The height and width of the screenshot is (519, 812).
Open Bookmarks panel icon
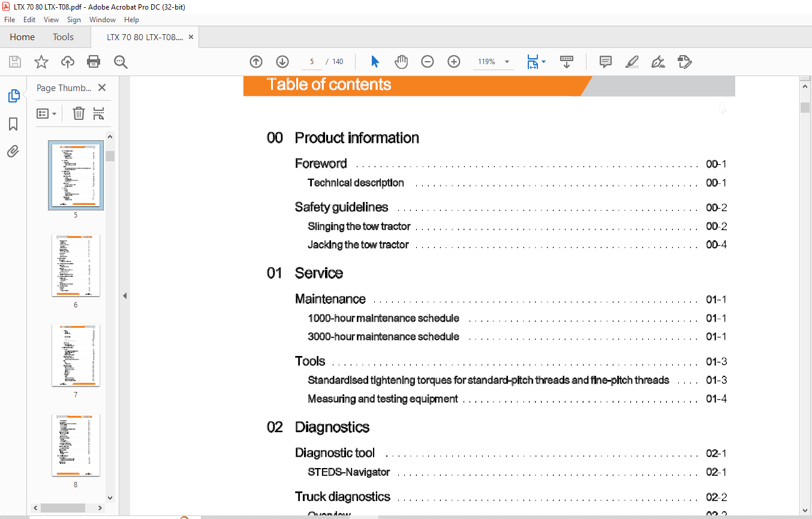[x=13, y=124]
